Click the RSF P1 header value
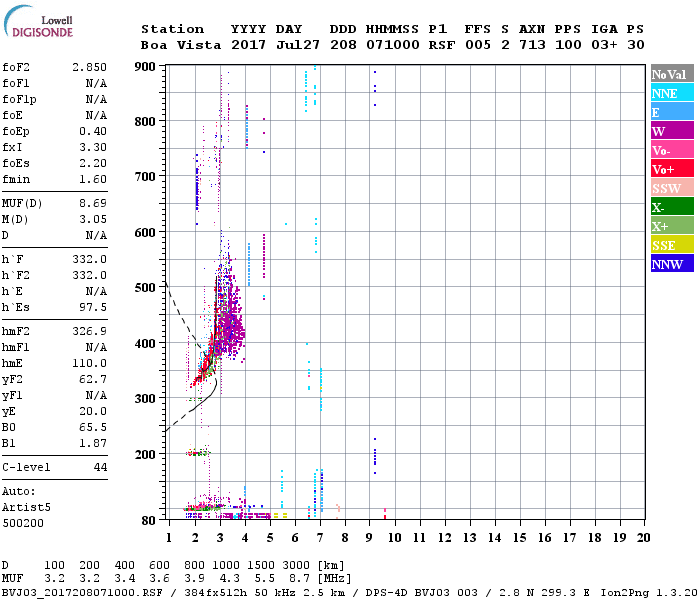 pyautogui.click(x=442, y=45)
